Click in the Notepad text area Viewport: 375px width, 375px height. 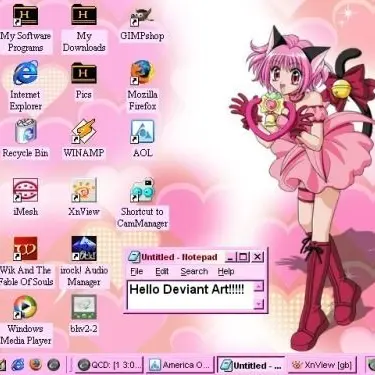tap(190, 295)
